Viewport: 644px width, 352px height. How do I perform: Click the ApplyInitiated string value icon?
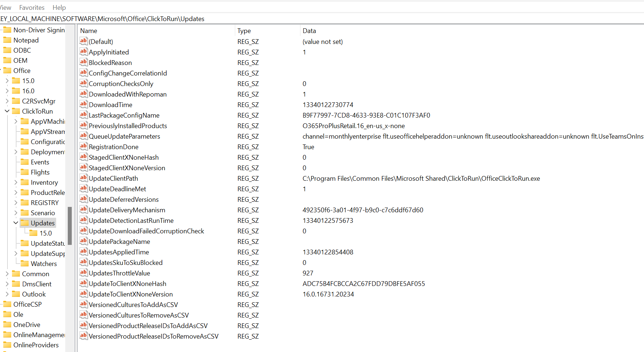pos(84,52)
